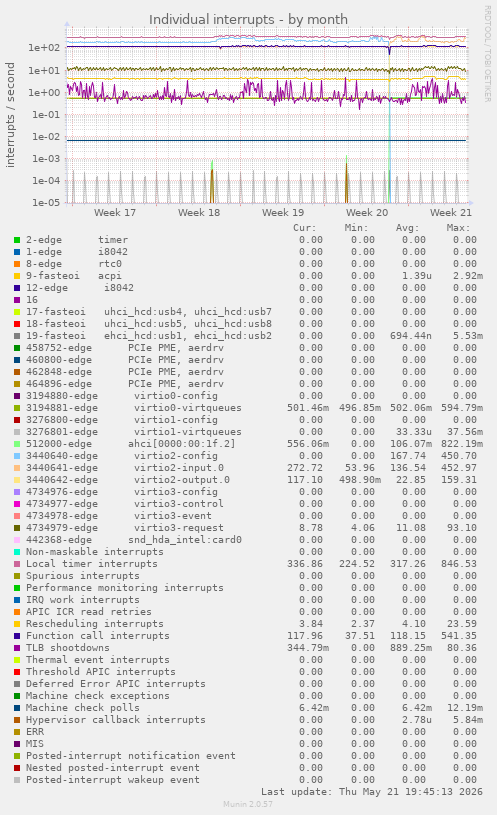Click the Machine check polls legend label

click(x=83, y=707)
